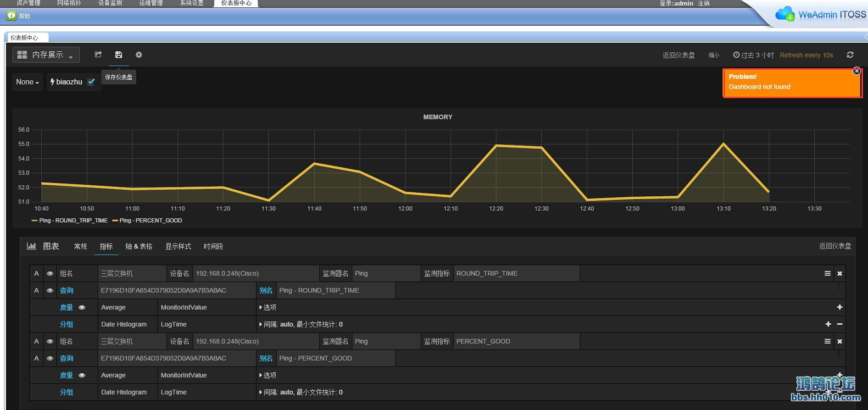Remove the ROUND_TRIP_TIME query row
The image size is (868, 410).
(840, 273)
